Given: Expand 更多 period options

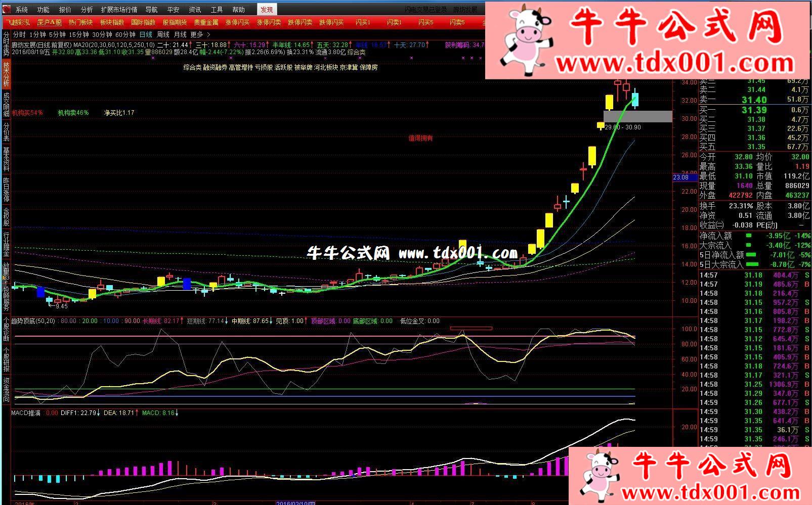Looking at the screenshot, I should coord(197,34).
